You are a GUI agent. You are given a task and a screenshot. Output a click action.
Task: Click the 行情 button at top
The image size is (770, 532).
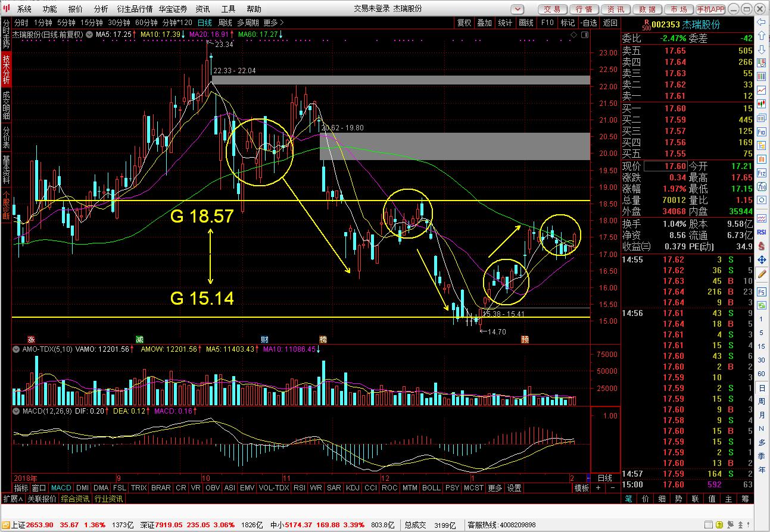pyautogui.click(x=584, y=9)
